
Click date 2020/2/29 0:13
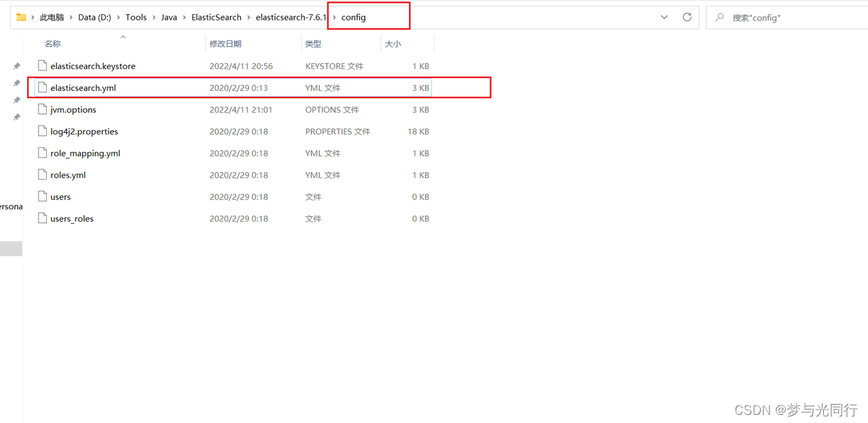239,87
